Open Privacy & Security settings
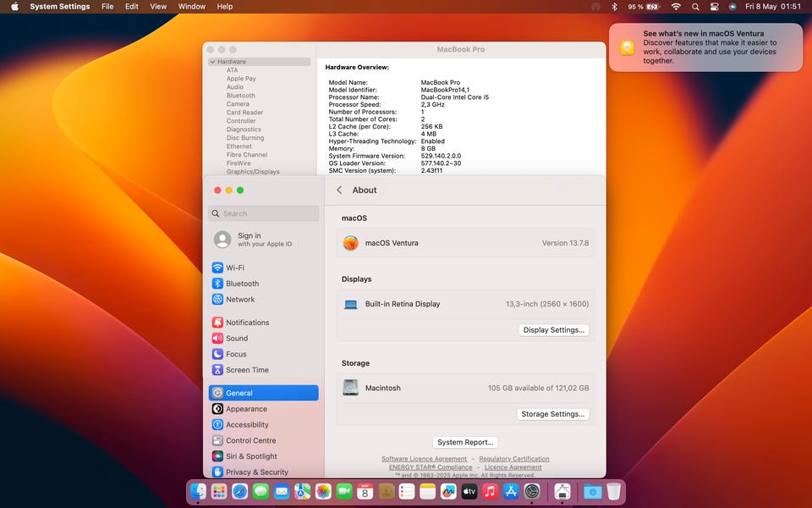Viewport: 812px width, 508px height. pyautogui.click(x=264, y=472)
